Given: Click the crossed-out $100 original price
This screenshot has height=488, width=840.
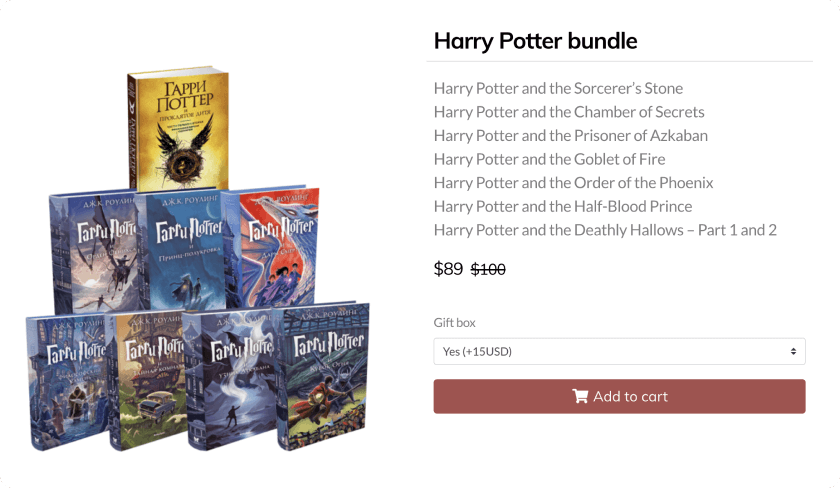Looking at the screenshot, I should coord(488,269).
